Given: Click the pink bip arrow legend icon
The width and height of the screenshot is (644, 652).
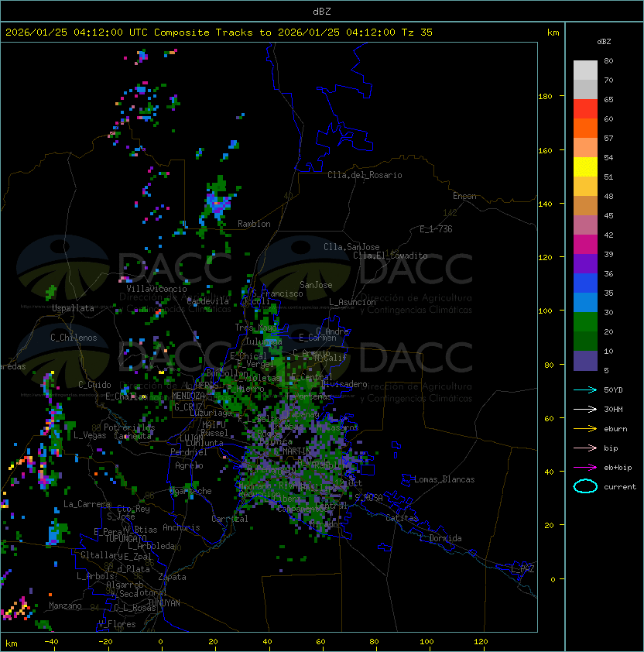Looking at the screenshot, I should pos(585,448).
